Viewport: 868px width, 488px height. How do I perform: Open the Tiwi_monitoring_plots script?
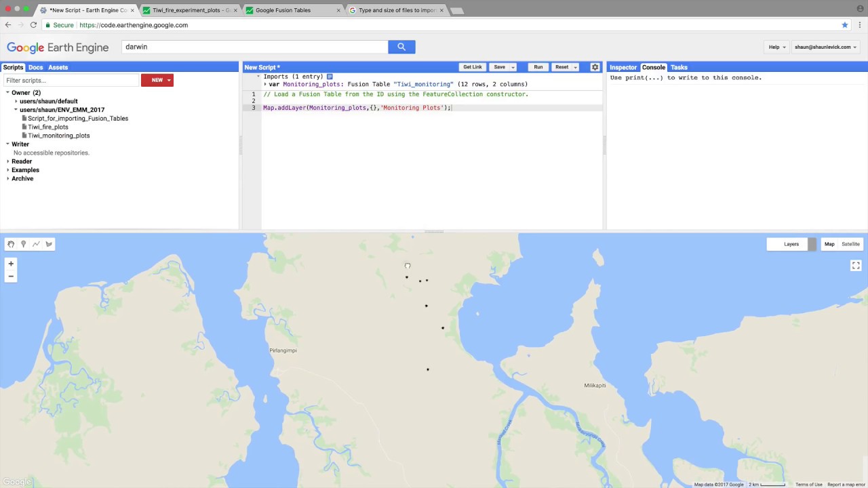click(x=59, y=136)
